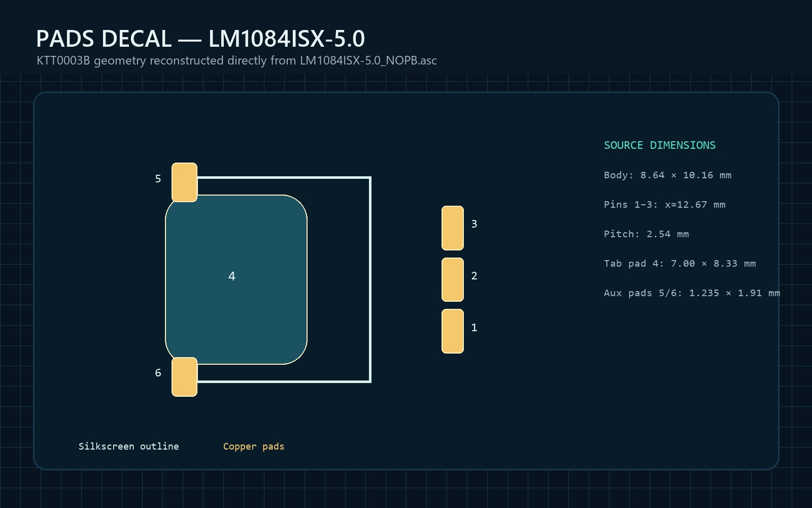
Task: Select copper pad 3
Action: click(453, 228)
